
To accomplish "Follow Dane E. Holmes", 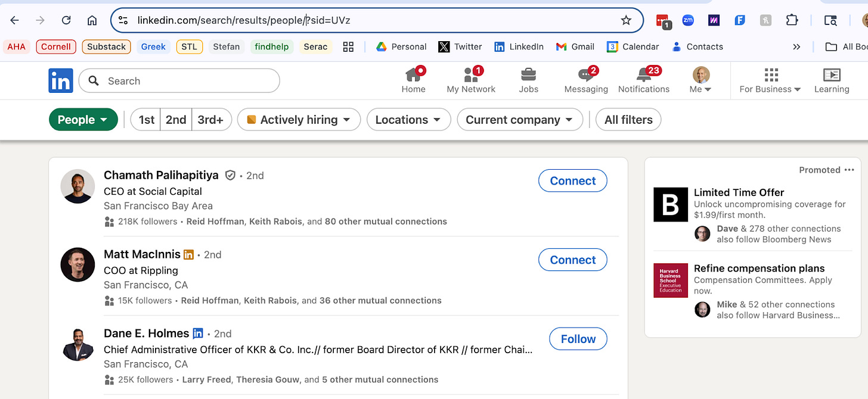I will click(578, 339).
